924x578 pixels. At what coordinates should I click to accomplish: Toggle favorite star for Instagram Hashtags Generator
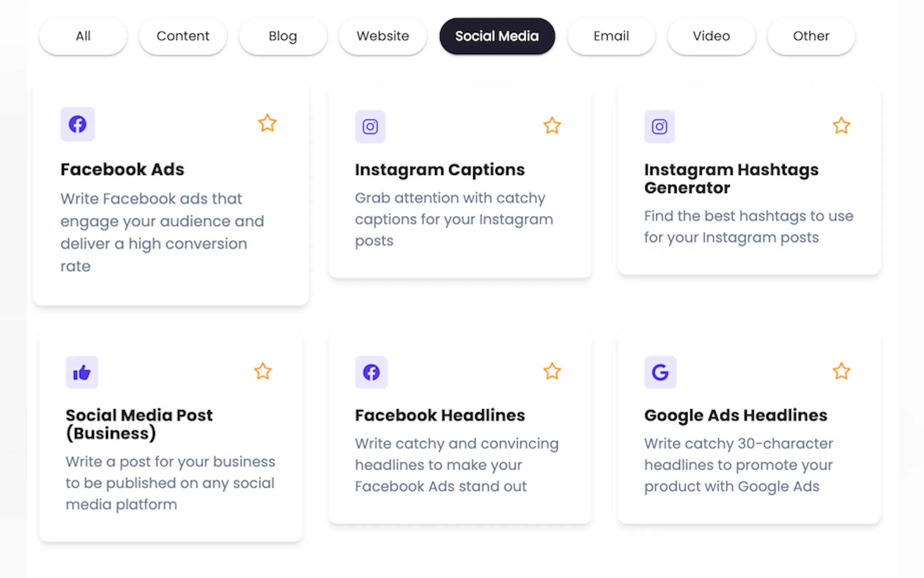click(x=841, y=125)
